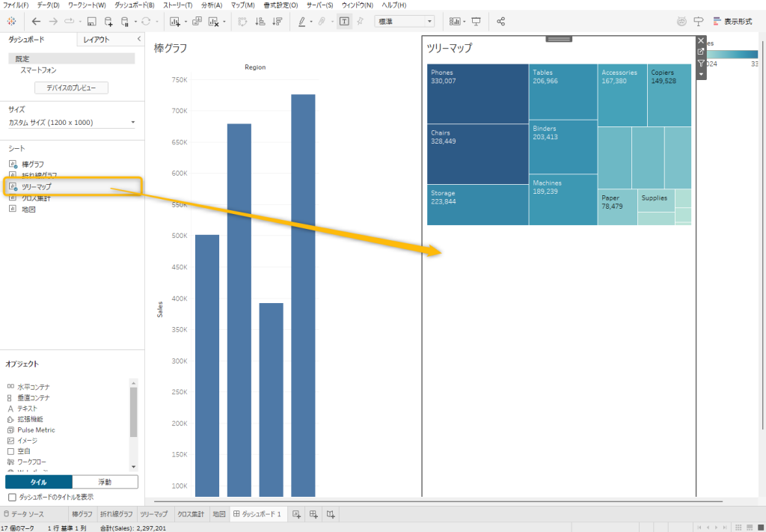The image size is (766, 532).
Task: Open the ダッシュボード(B) menu
Action: [x=134, y=5]
